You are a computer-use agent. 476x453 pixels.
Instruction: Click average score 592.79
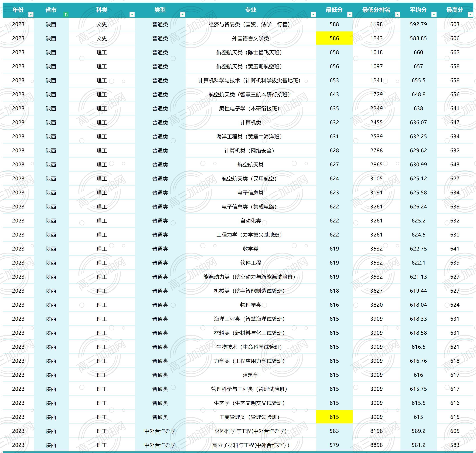(x=418, y=24)
